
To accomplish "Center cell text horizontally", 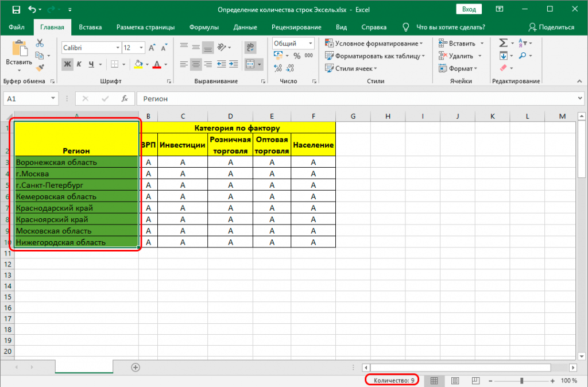I will (196, 64).
